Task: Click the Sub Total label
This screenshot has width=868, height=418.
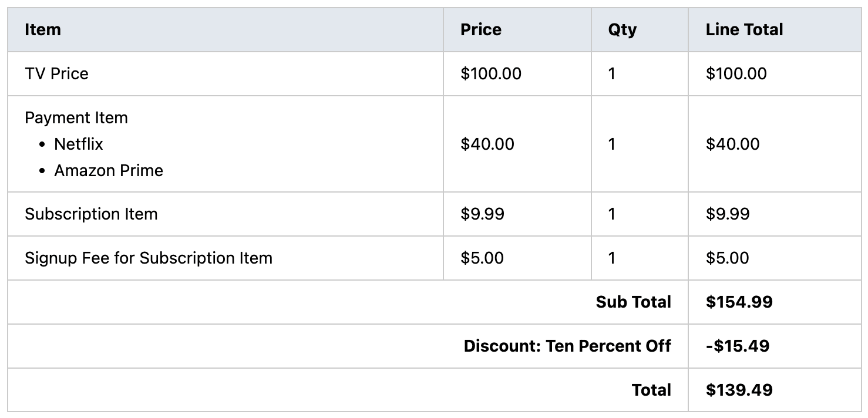Action: [x=633, y=302]
